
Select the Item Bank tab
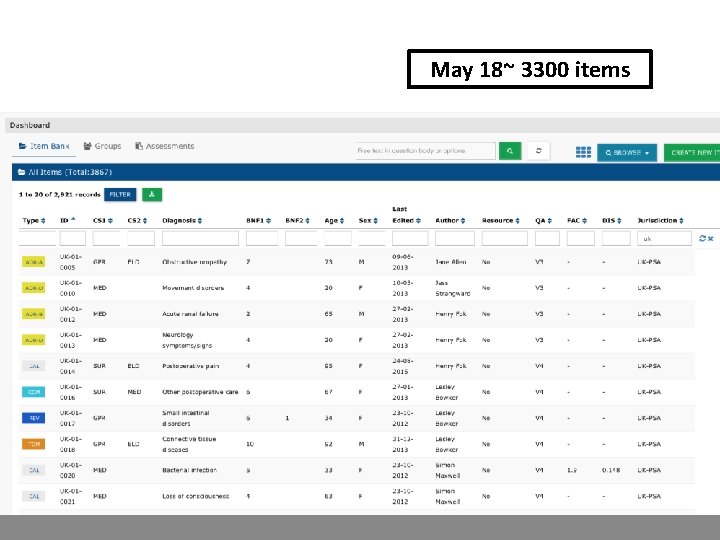point(44,146)
